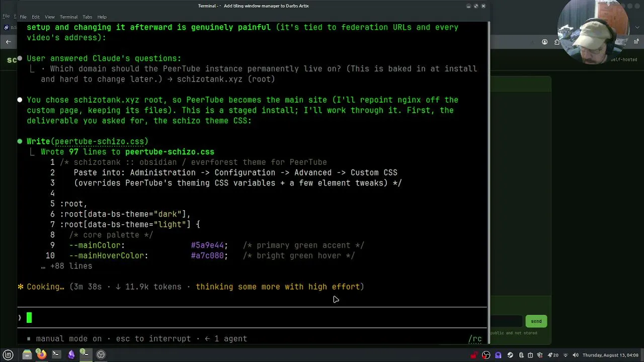Screen dimensions: 644x362
Task: Click the Send button in browser window
Action: [x=536, y=321]
